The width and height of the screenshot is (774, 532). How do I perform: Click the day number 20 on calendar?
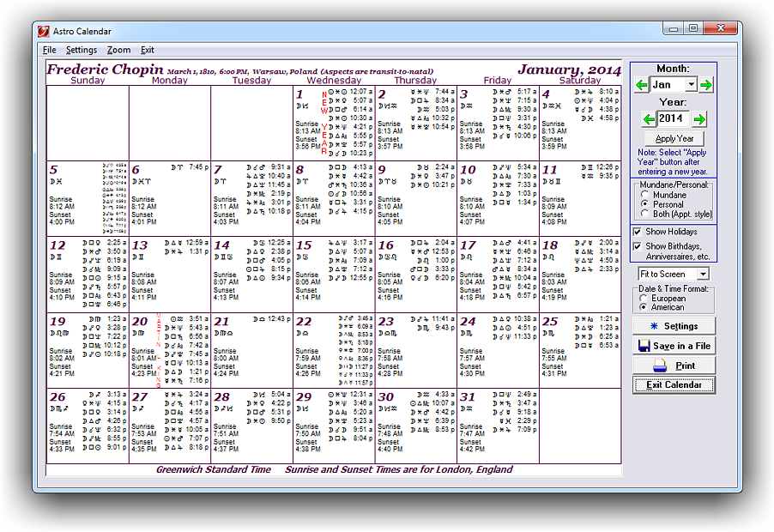[140, 321]
